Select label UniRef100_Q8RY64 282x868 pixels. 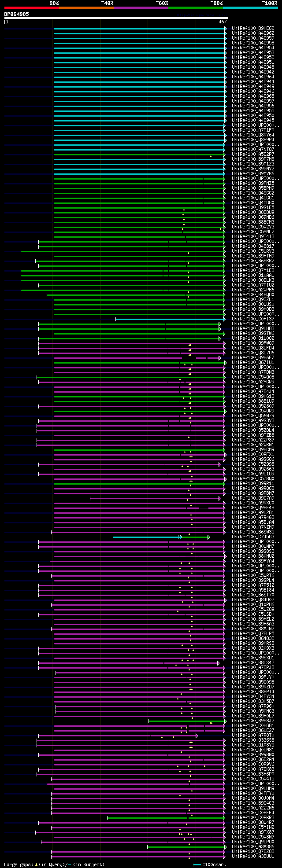pyautogui.click(x=253, y=135)
